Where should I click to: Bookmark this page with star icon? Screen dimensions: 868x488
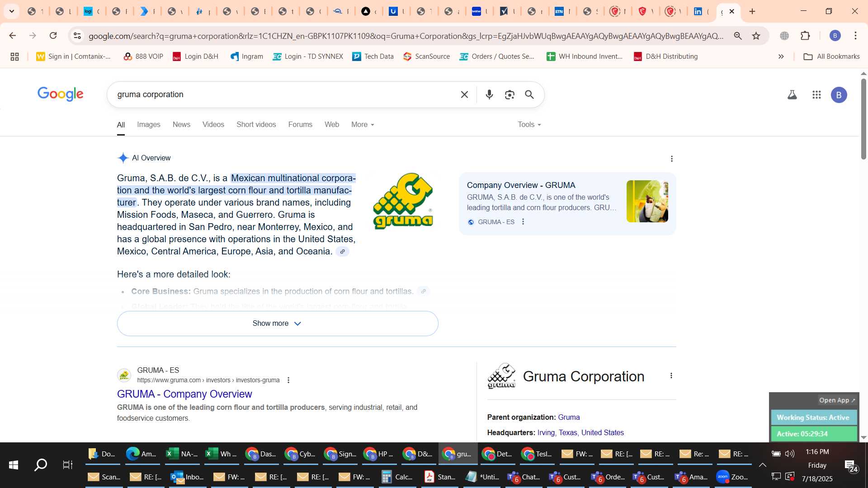pyautogui.click(x=756, y=36)
